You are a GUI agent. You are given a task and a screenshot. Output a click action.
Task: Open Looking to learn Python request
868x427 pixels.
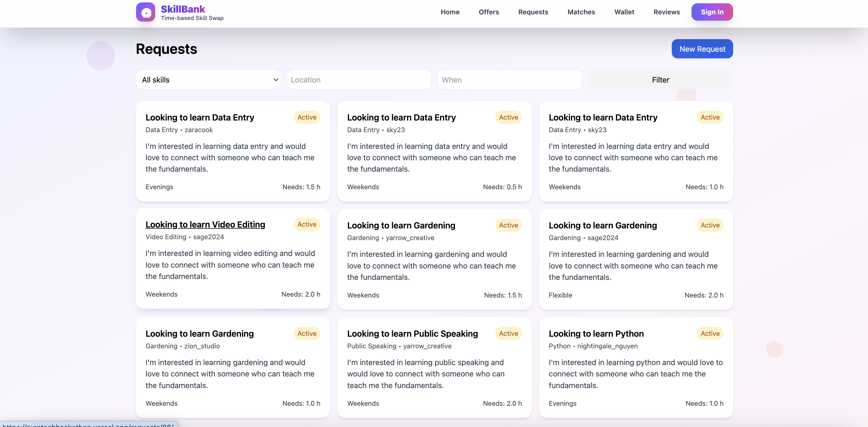(x=596, y=334)
